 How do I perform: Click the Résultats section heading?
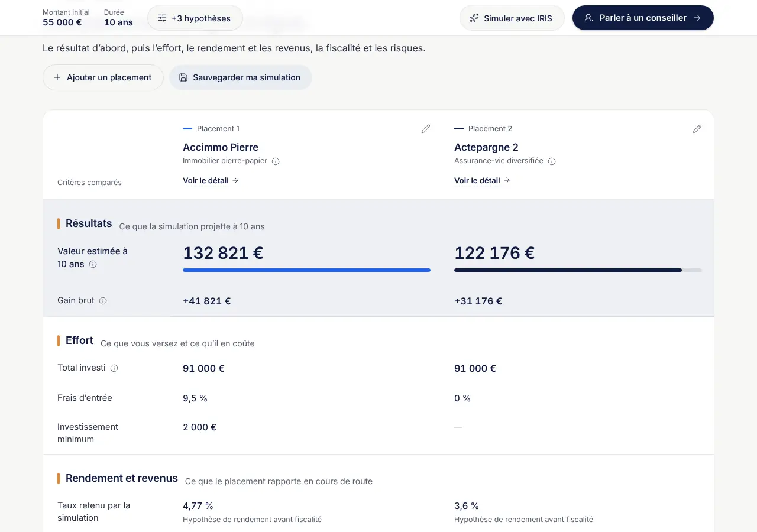pyautogui.click(x=89, y=223)
